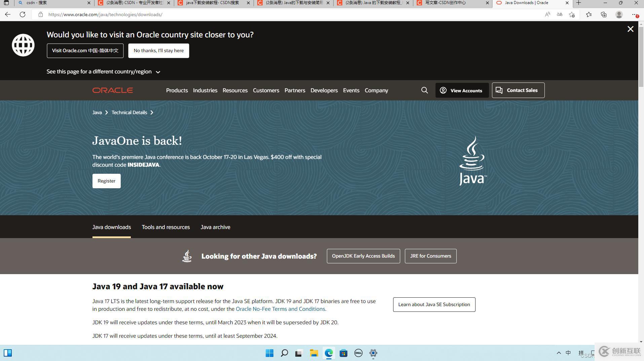The height and width of the screenshot is (361, 644).
Task: Open the Resources menu
Action: point(235,90)
